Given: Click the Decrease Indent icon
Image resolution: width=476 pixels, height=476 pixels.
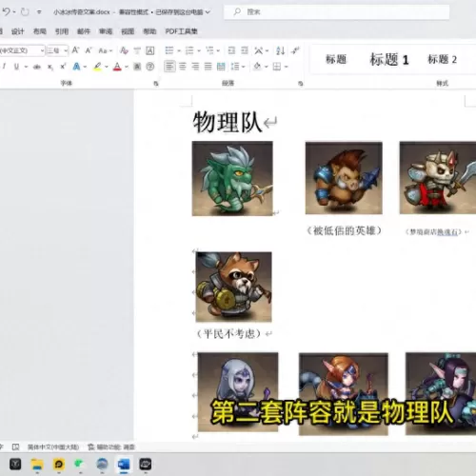Looking at the screenshot, I should [x=231, y=50].
